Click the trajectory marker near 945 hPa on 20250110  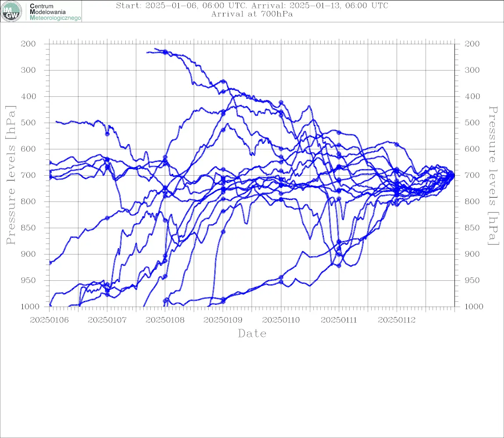tap(281, 277)
